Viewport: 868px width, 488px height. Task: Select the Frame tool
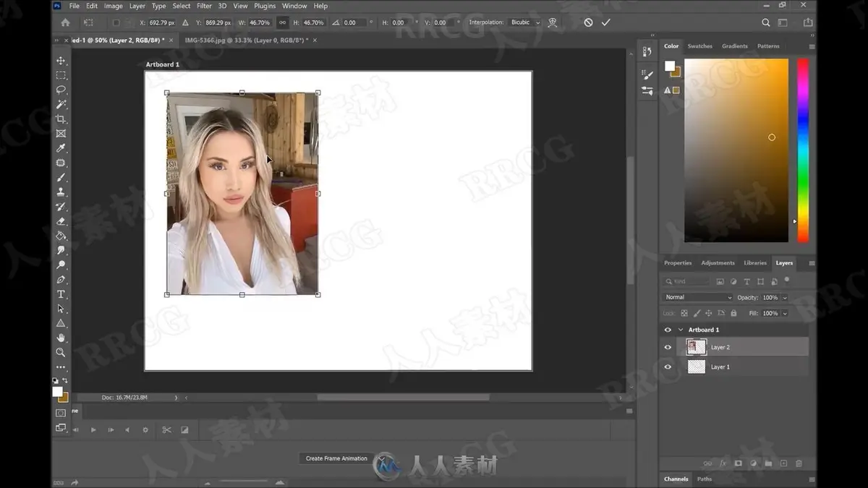click(x=61, y=134)
